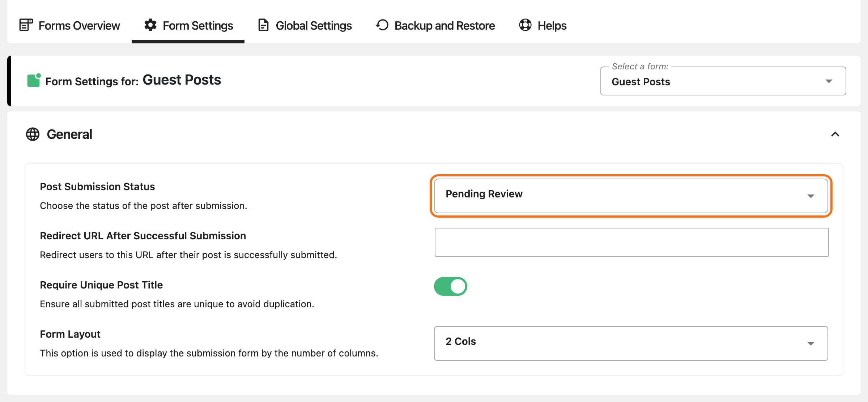Go to the Global Settings tab
The height and width of the screenshot is (402, 868).
tap(305, 25)
